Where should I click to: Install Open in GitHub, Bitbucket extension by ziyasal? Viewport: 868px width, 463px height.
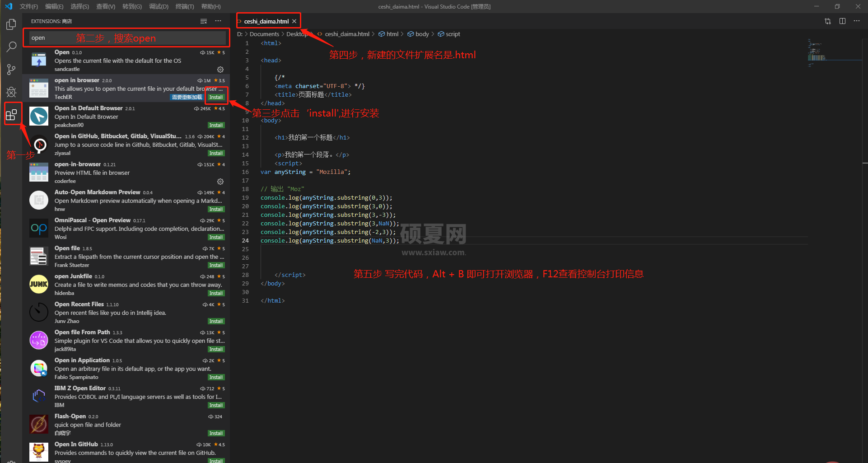pyautogui.click(x=216, y=153)
